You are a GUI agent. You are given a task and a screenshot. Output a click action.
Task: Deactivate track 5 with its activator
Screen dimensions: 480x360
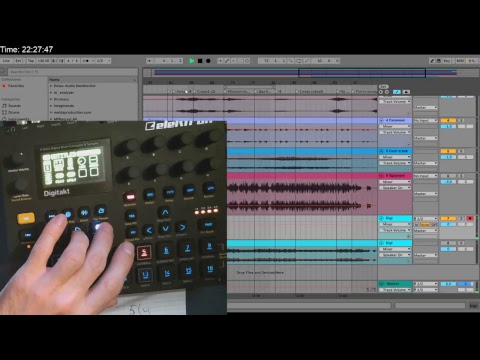click(448, 151)
